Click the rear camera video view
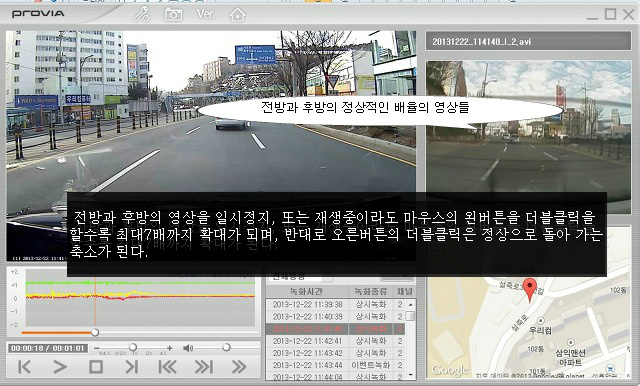Viewport: 640px width, 386px height. coord(528,137)
